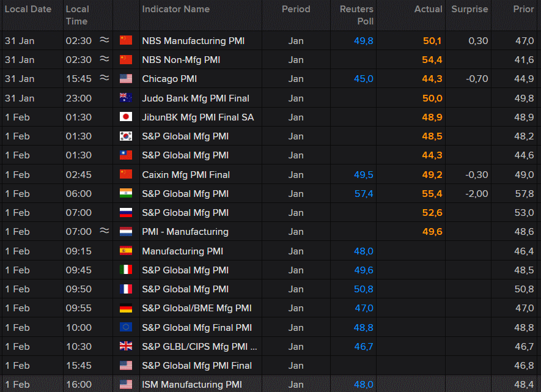541x392 pixels.
Task: Click the Prior column header
Action: coord(523,9)
